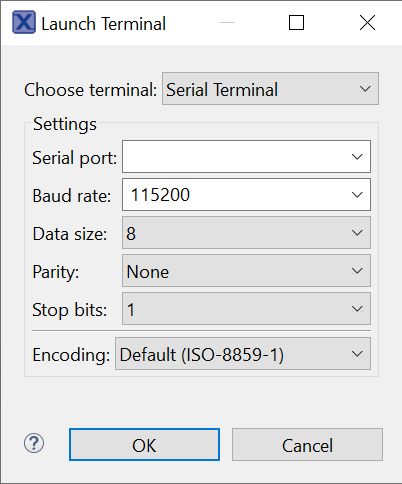This screenshot has width=402, height=484.
Task: Click the Serial port label
Action: [75, 158]
